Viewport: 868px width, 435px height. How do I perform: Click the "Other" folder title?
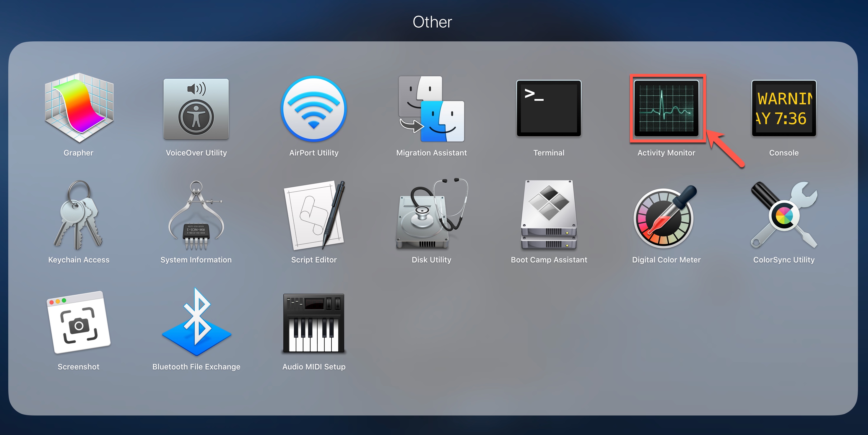click(432, 22)
